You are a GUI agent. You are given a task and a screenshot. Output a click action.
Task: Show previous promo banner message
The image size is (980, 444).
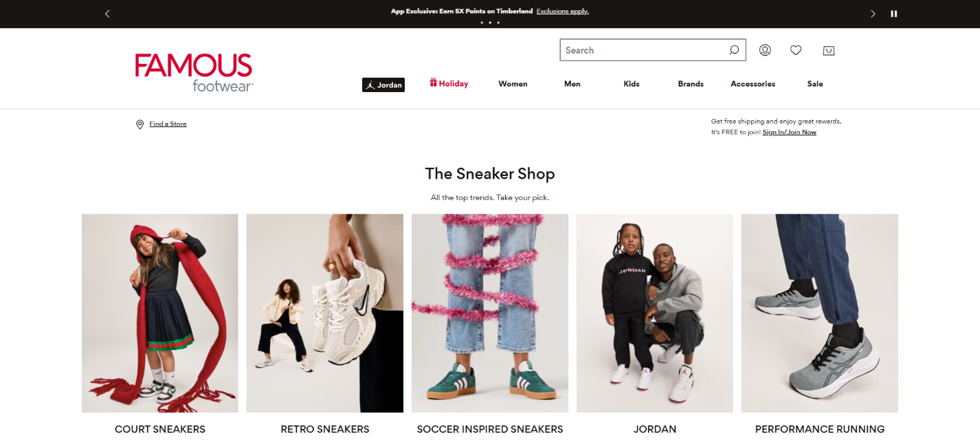[107, 14]
